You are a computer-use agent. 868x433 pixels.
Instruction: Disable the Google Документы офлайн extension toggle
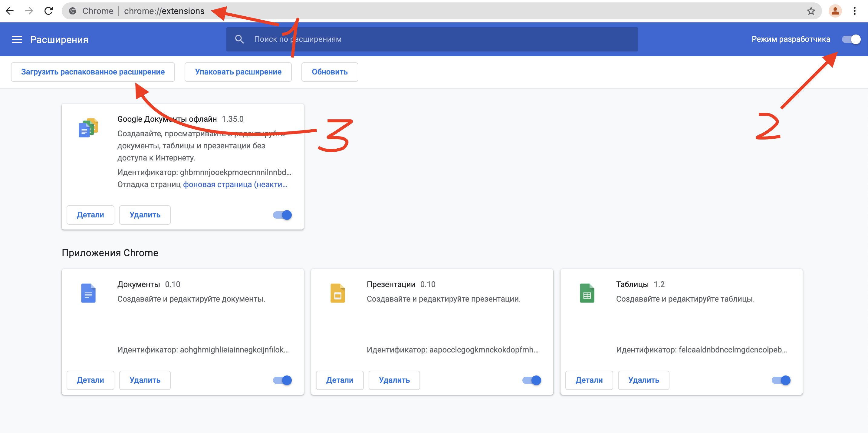[x=282, y=215]
